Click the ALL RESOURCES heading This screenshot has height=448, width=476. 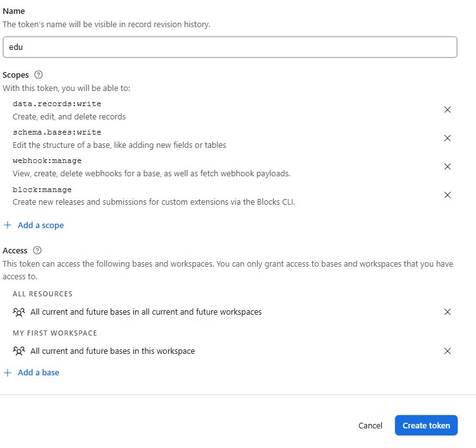(42, 294)
